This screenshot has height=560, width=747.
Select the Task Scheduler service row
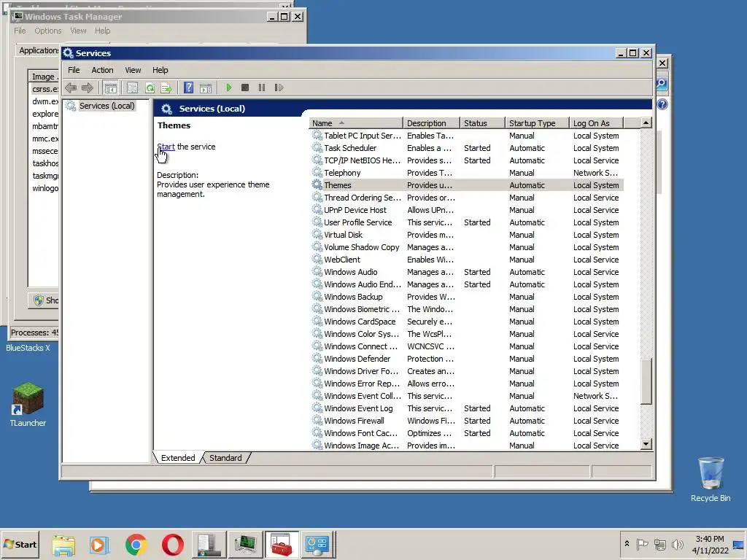point(467,148)
